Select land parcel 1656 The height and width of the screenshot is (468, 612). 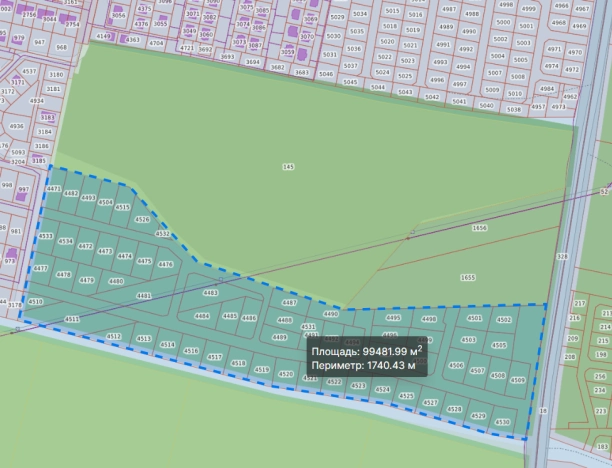[x=479, y=228]
